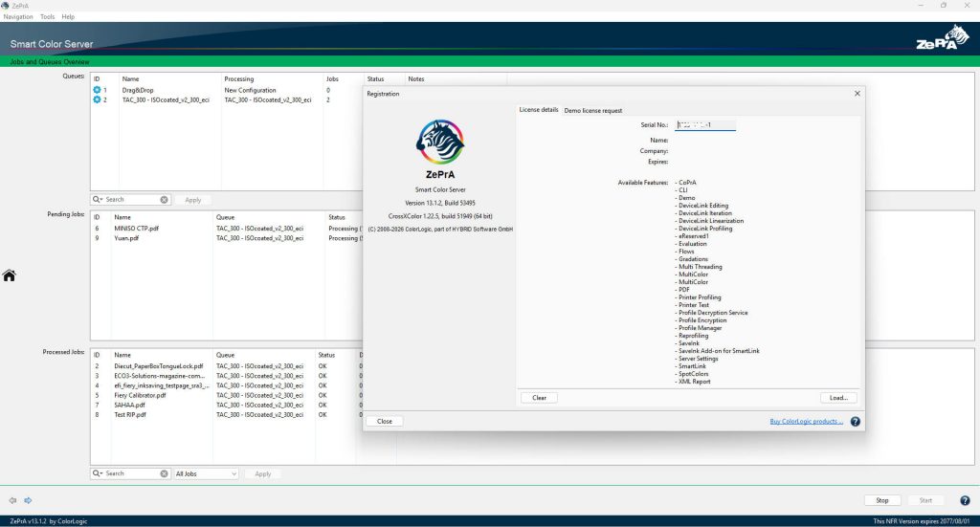Image resolution: width=980 pixels, height=527 pixels.
Task: Click the ZePrA zebra logo in dialog
Action: [x=440, y=142]
